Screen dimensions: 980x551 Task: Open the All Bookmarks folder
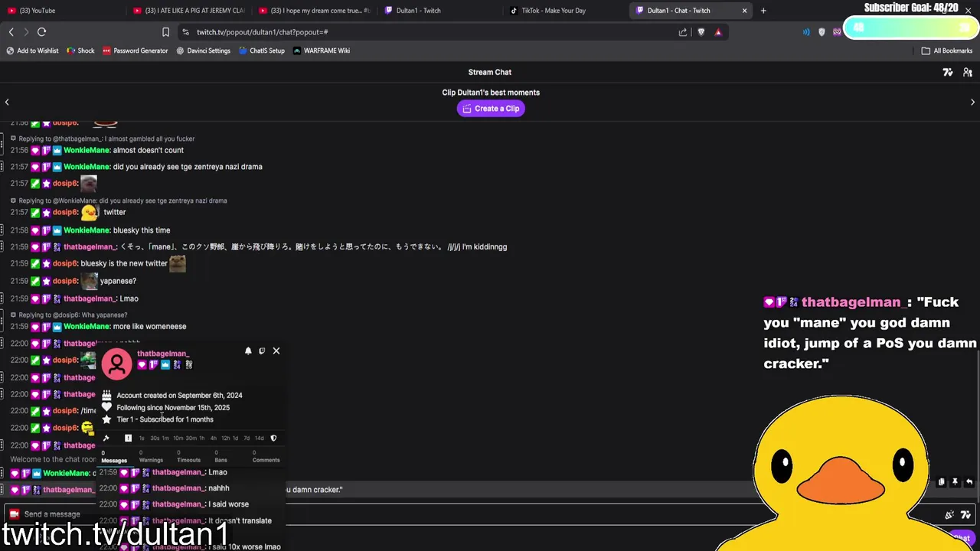pyautogui.click(x=946, y=51)
